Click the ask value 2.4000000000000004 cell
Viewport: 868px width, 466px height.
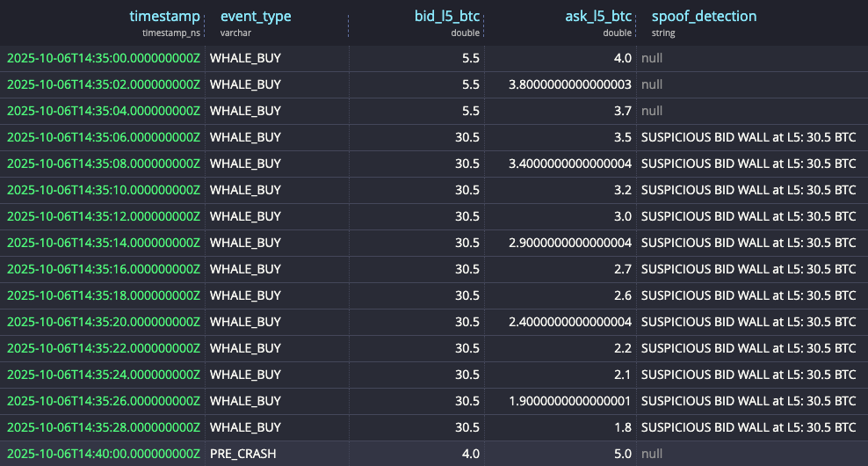coord(569,322)
